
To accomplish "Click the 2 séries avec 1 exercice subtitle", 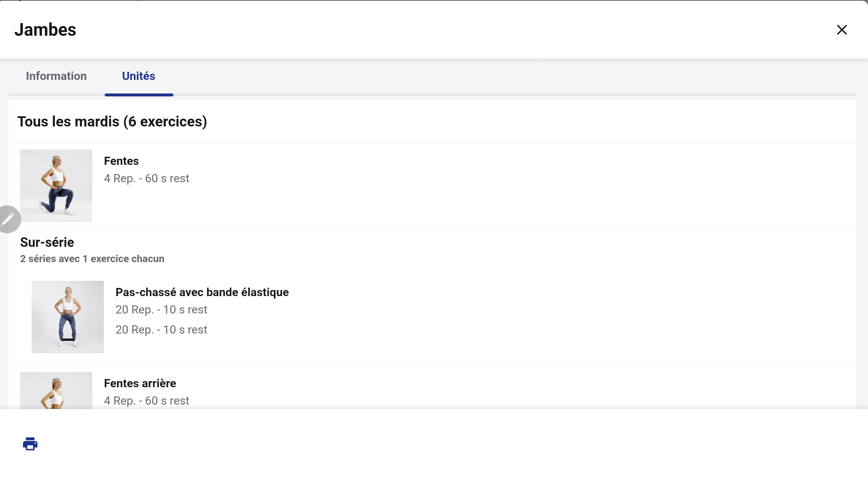I will tap(92, 259).
